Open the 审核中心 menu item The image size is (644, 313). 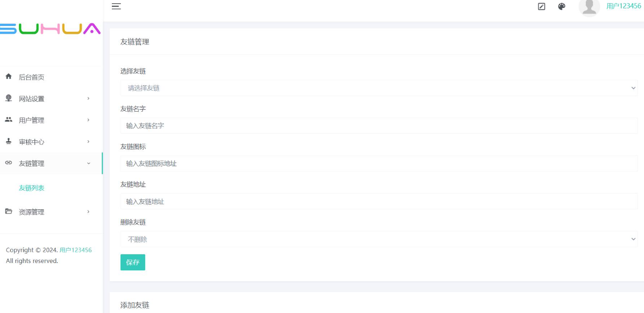[31, 142]
